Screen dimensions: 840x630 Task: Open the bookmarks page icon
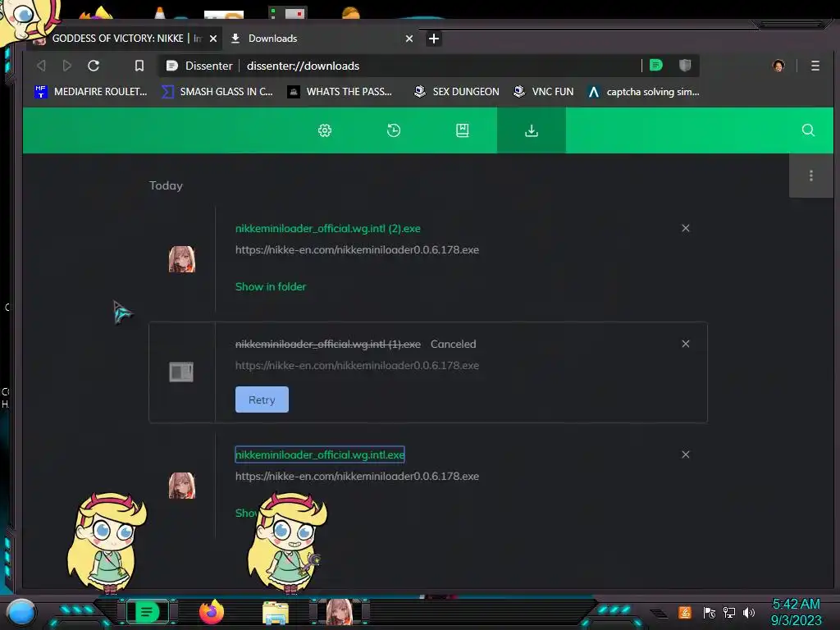tap(463, 130)
